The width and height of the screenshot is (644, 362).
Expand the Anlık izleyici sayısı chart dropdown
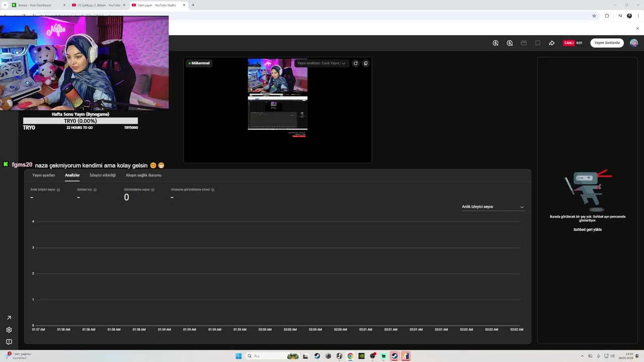[x=493, y=207]
